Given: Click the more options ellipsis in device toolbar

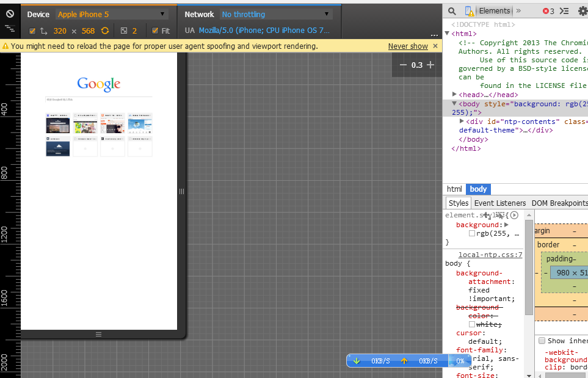Looking at the screenshot, I should point(434,35).
